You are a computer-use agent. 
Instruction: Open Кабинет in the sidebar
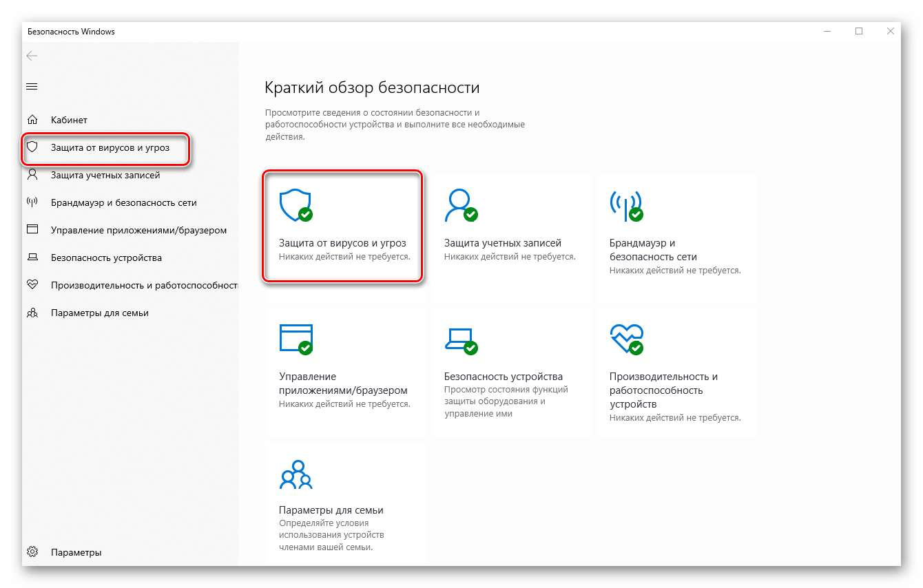point(69,120)
